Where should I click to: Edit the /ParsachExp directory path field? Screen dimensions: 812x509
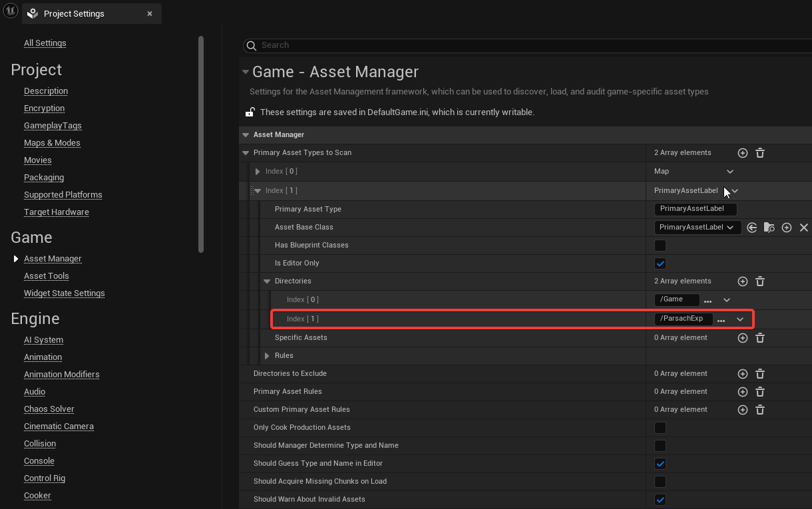pyautogui.click(x=684, y=319)
